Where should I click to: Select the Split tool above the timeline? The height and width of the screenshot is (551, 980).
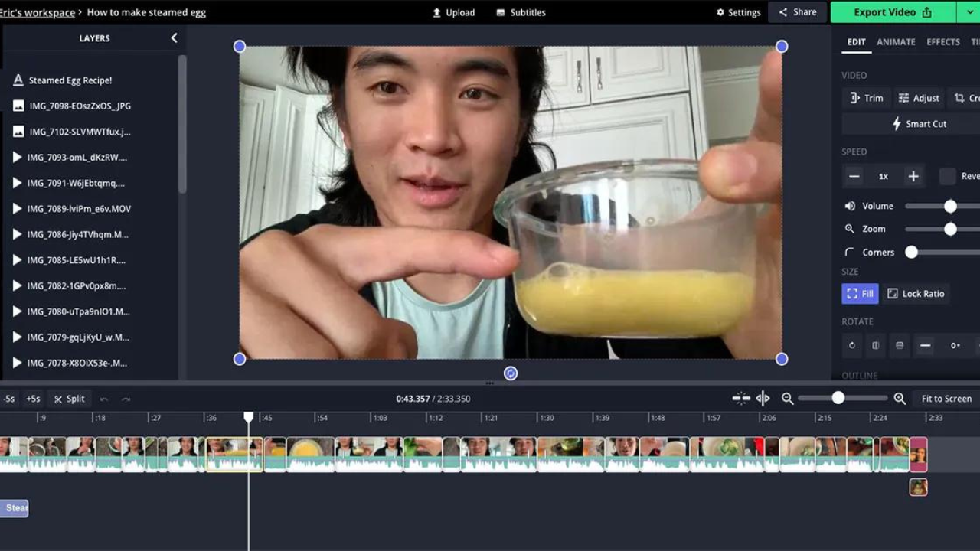[x=69, y=398]
